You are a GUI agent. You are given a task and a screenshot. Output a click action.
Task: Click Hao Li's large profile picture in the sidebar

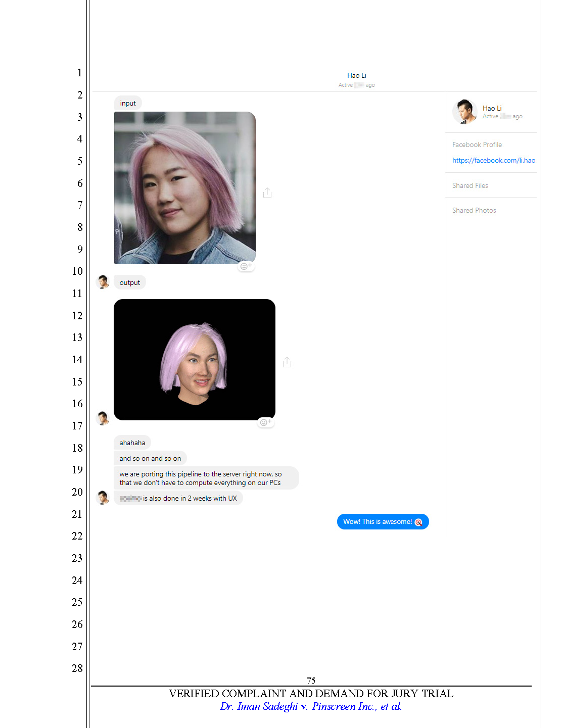464,111
